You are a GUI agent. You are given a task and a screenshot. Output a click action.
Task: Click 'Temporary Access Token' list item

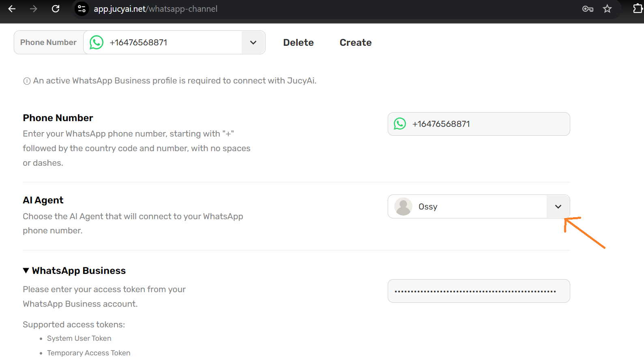[x=89, y=353]
